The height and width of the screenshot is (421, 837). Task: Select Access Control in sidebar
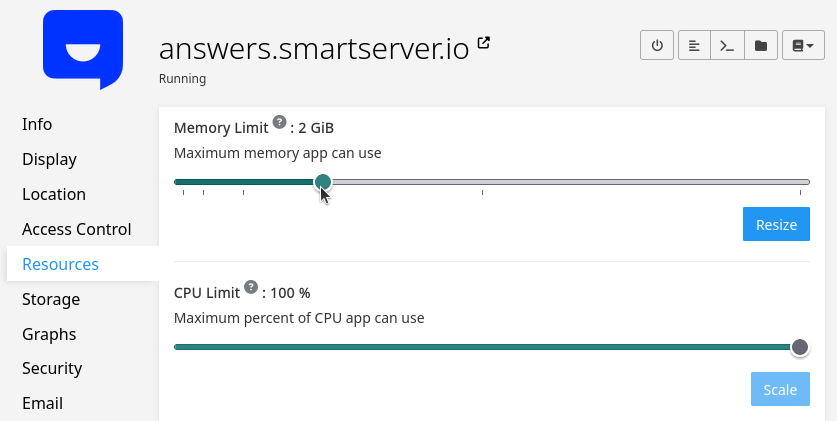(77, 229)
